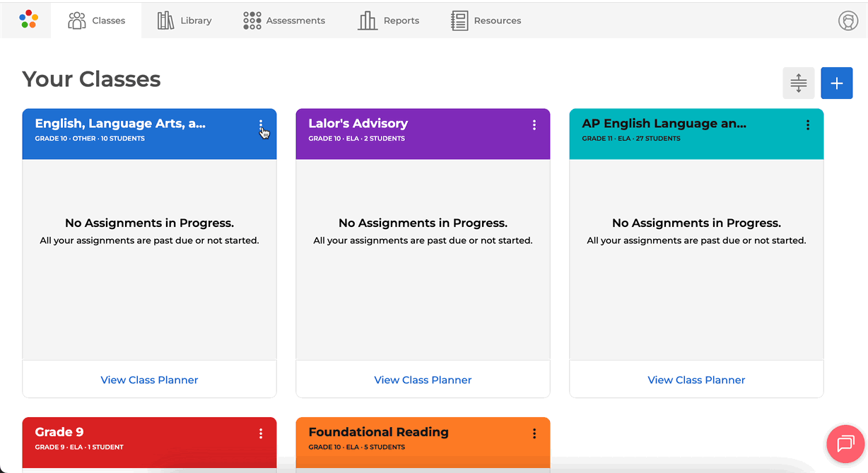
Task: Click the Reports bar chart icon
Action: 368,21
